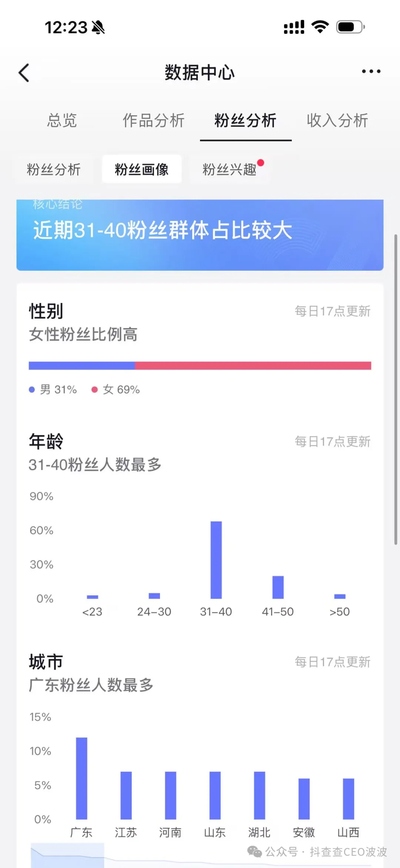The height and width of the screenshot is (868, 400).
Task: Click the male-female gender ratio bar
Action: [x=200, y=366]
